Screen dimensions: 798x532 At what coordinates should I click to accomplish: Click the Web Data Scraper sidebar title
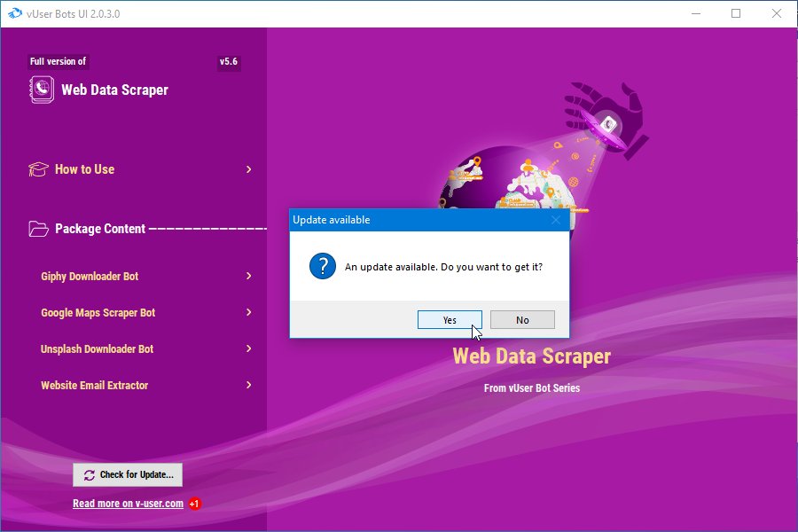[x=115, y=90]
